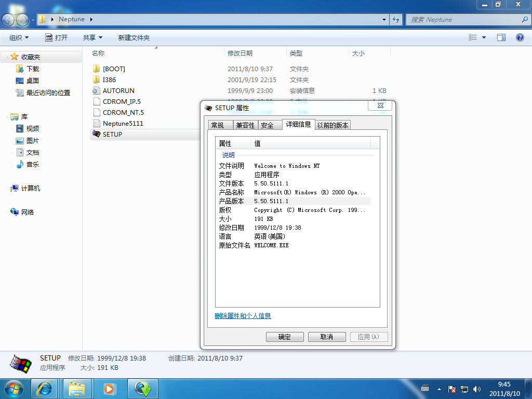Launch Internet Explorer from taskbar
Image resolution: width=532 pixels, height=399 pixels.
coord(44,389)
